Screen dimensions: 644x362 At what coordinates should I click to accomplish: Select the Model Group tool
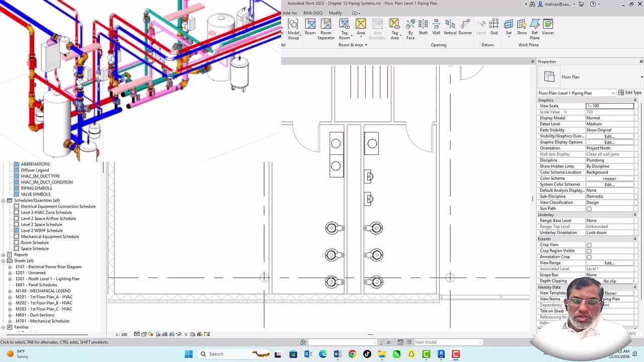(293, 29)
